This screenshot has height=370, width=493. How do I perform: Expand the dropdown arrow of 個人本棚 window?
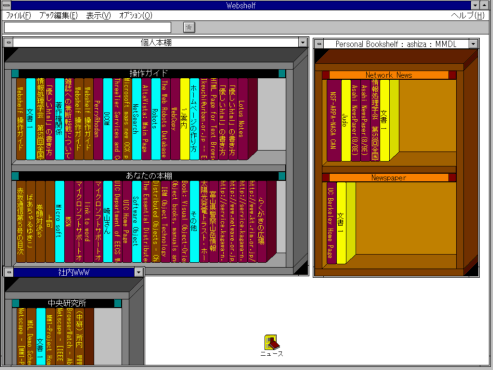(303, 42)
